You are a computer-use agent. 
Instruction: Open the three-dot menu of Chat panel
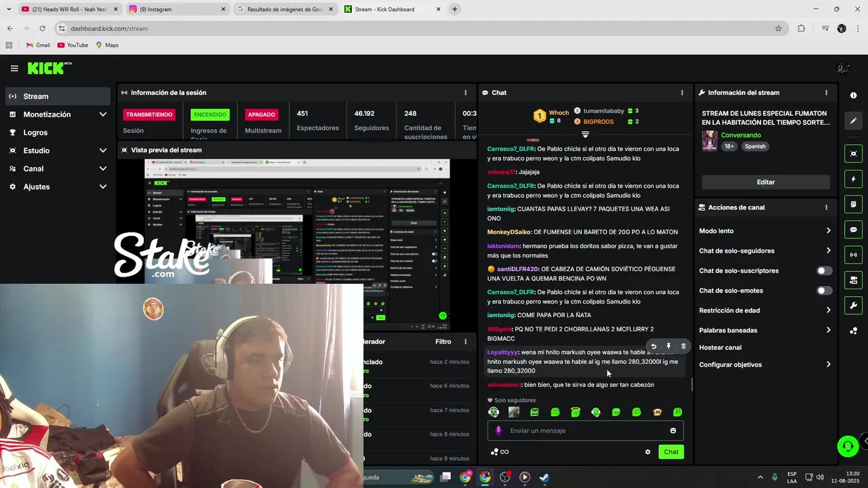tap(682, 93)
